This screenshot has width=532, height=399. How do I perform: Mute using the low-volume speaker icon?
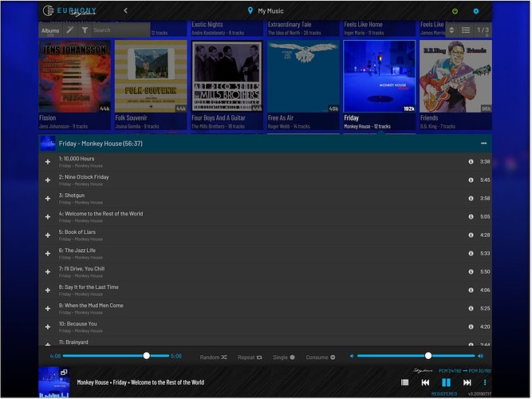click(352, 356)
